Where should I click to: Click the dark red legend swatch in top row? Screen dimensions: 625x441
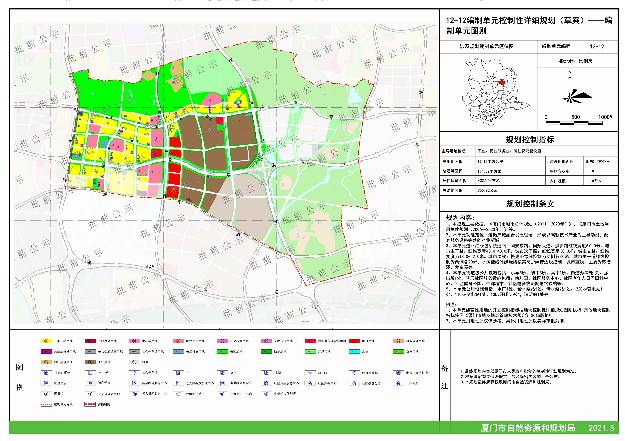click(91, 342)
